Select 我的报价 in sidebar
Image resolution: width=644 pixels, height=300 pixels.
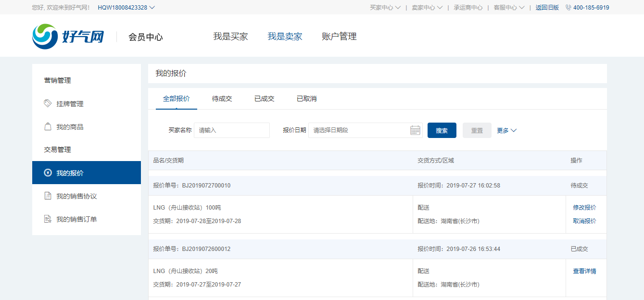[x=87, y=173]
